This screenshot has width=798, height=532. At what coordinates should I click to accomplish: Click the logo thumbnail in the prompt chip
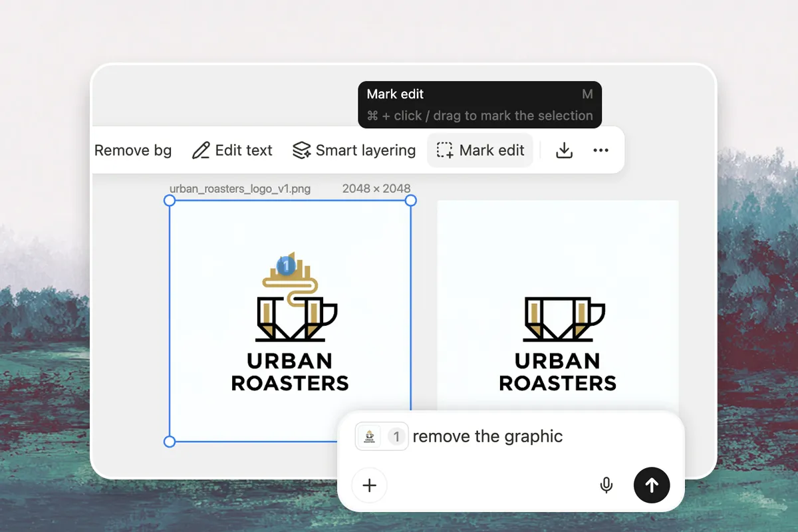click(x=369, y=437)
